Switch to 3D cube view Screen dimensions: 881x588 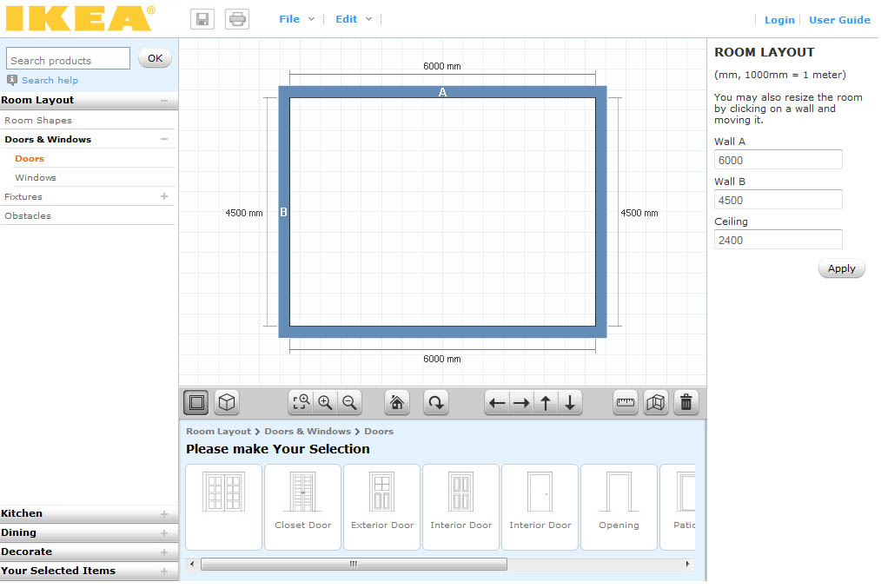pos(227,403)
